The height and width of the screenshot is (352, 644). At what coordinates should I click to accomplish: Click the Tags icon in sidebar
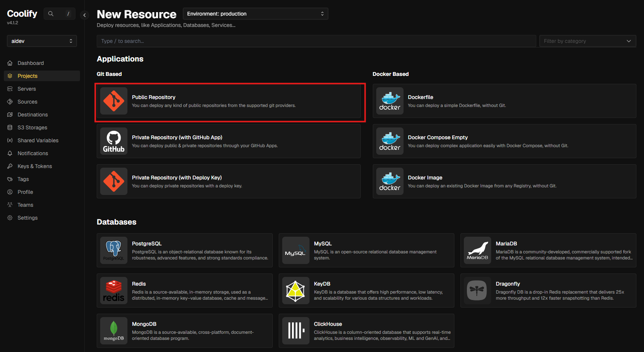10,179
